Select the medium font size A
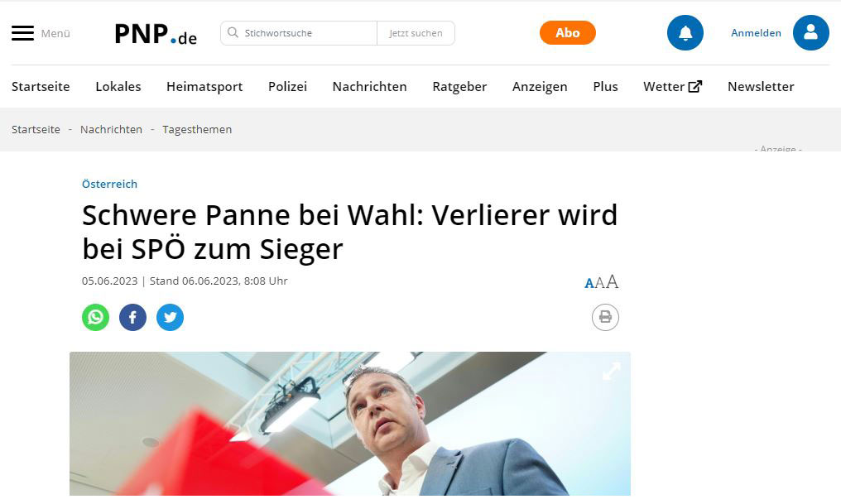This screenshot has height=504, width=841. [x=599, y=282]
